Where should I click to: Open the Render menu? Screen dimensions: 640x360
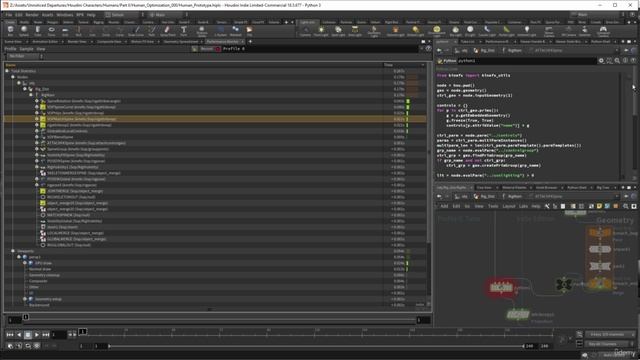pos(32,15)
